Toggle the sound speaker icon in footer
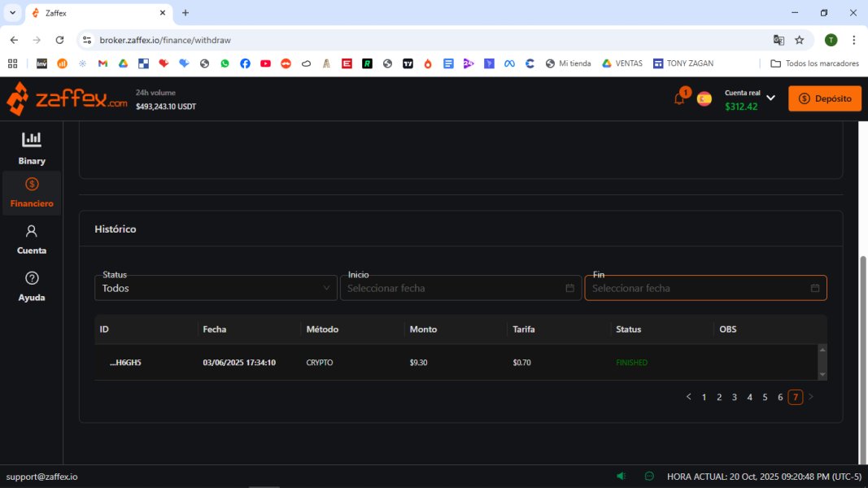The height and width of the screenshot is (488, 868). pyautogui.click(x=622, y=477)
